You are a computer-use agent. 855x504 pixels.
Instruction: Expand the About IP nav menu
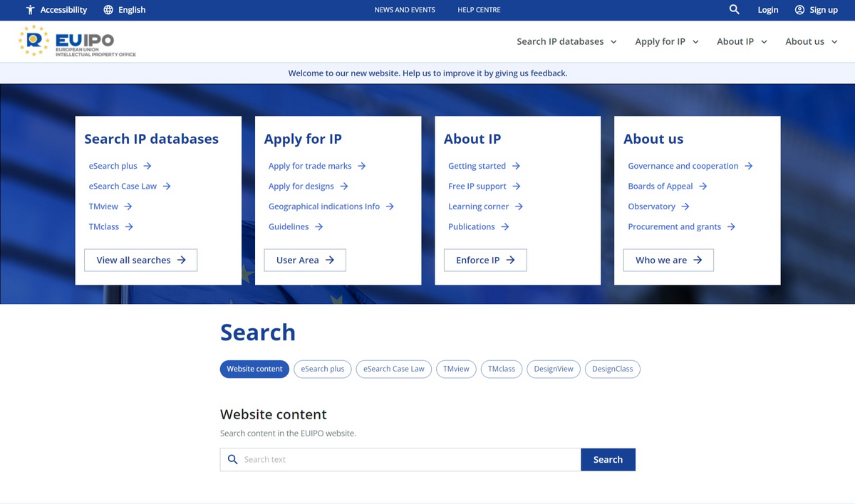(x=742, y=41)
